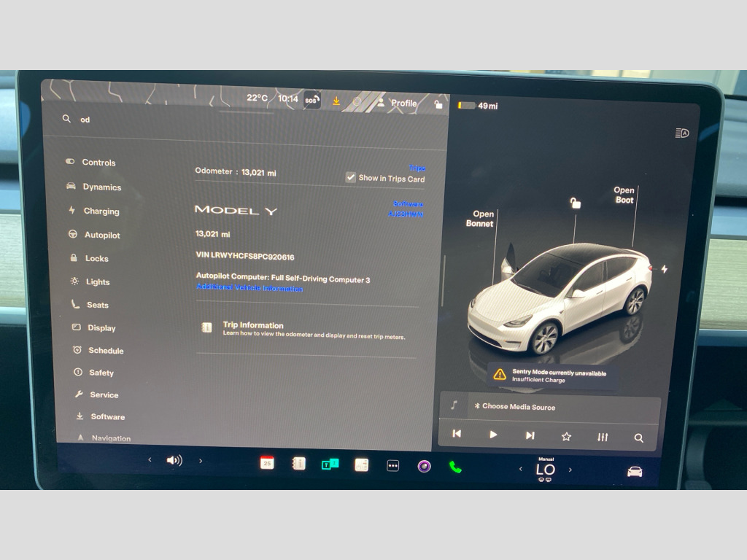
Task: Open the Controls menu section
Action: click(x=90, y=163)
